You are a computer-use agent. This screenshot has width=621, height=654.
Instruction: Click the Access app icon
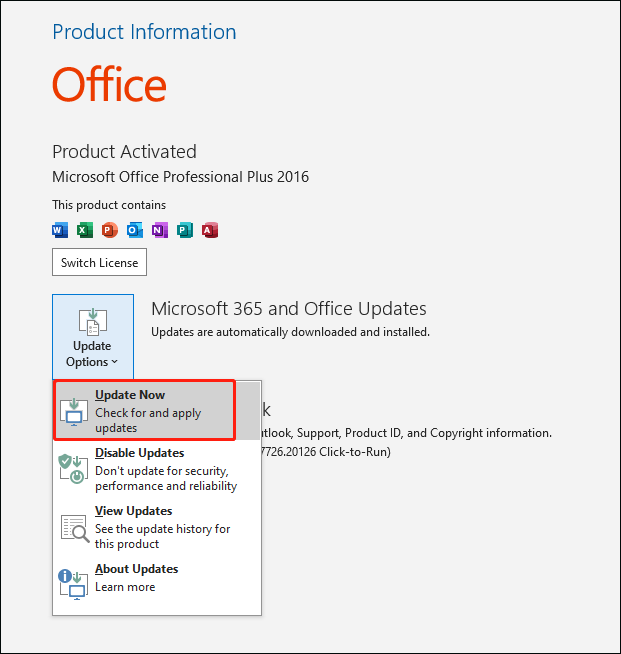click(210, 230)
